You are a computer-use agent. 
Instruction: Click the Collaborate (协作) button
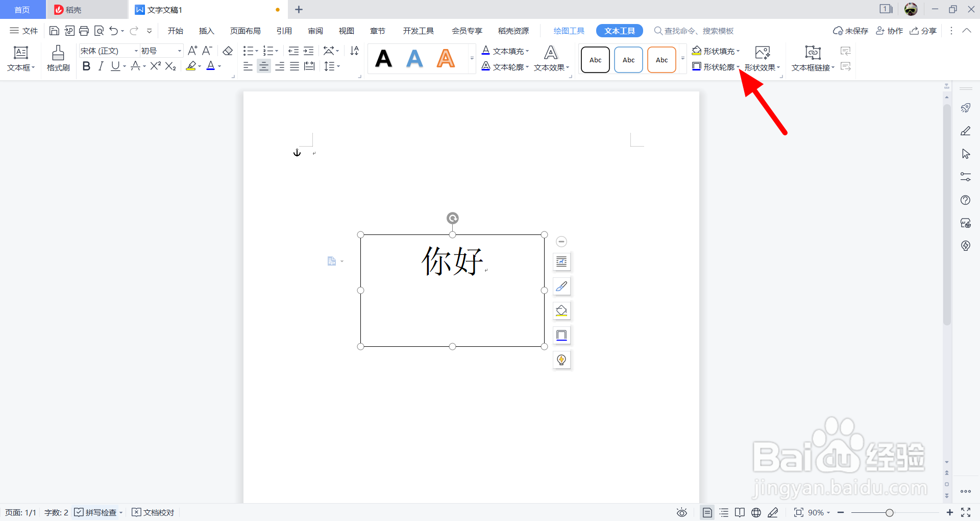click(x=889, y=31)
